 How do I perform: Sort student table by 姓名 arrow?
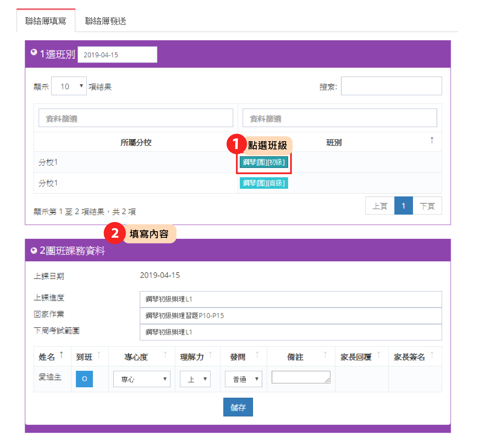pos(62,355)
